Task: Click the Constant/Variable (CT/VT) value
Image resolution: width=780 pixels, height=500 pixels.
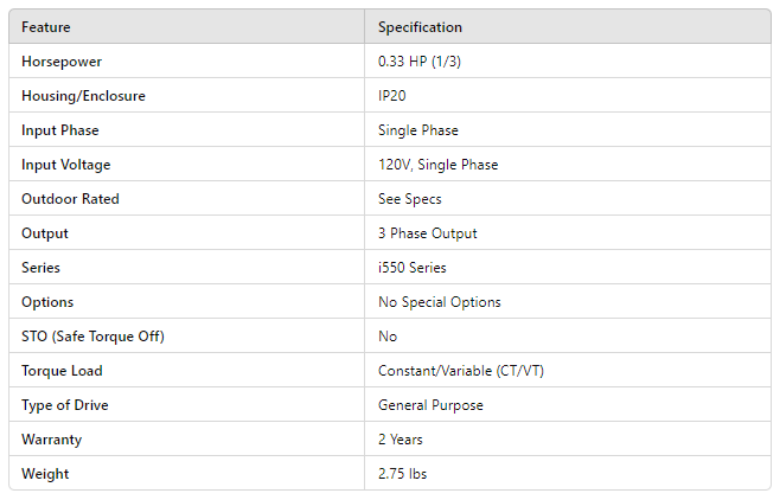Action: 461,371
